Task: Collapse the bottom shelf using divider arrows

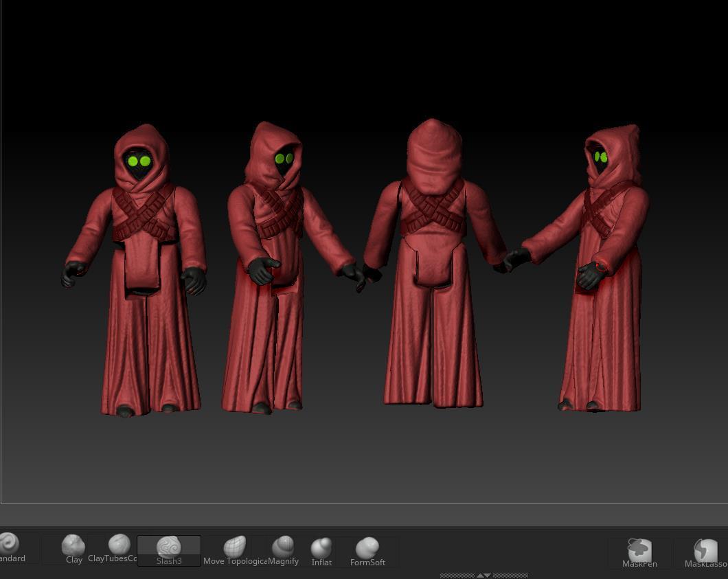Action: pos(484,576)
